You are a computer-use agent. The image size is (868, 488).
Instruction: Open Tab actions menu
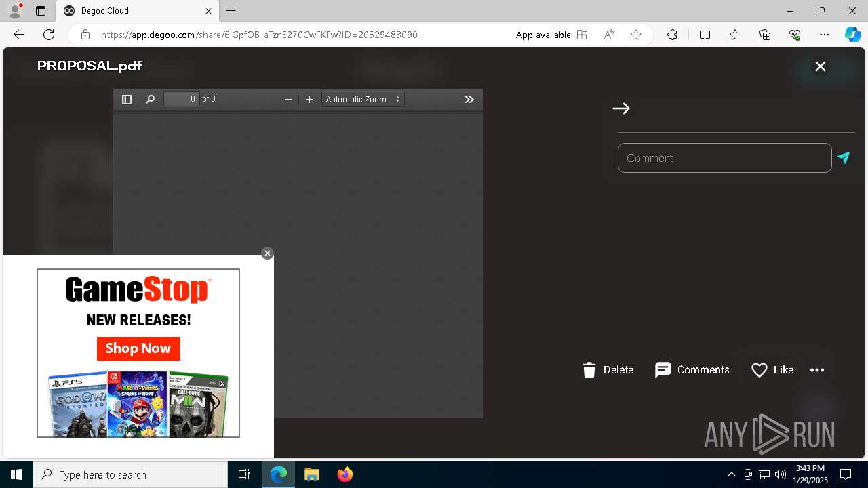point(41,11)
